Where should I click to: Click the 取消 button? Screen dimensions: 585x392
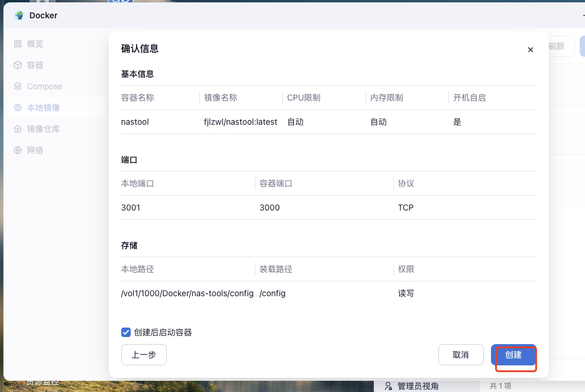(461, 355)
